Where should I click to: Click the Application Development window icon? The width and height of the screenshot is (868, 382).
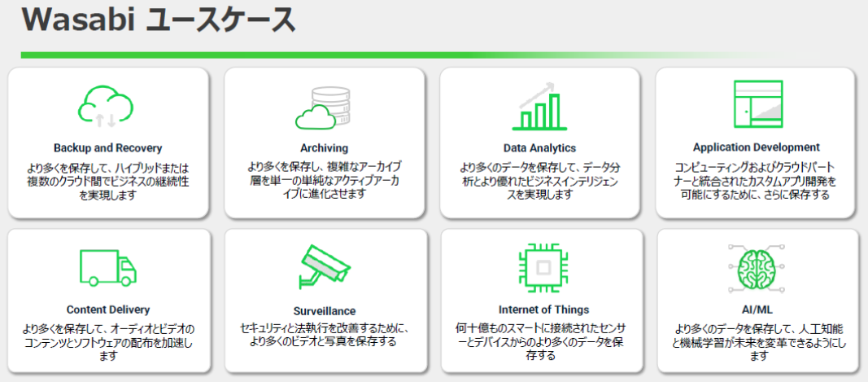point(758,103)
